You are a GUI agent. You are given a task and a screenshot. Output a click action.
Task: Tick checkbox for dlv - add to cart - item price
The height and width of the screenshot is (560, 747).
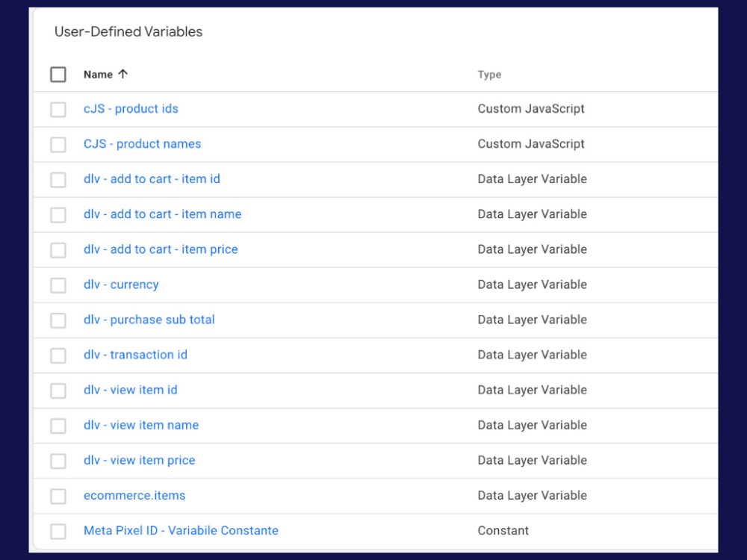point(58,250)
